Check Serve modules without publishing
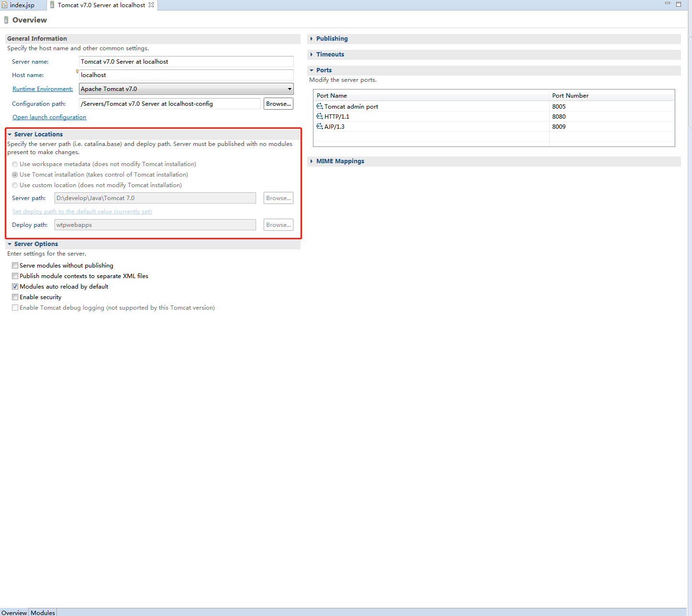692x616 pixels. 15,265
